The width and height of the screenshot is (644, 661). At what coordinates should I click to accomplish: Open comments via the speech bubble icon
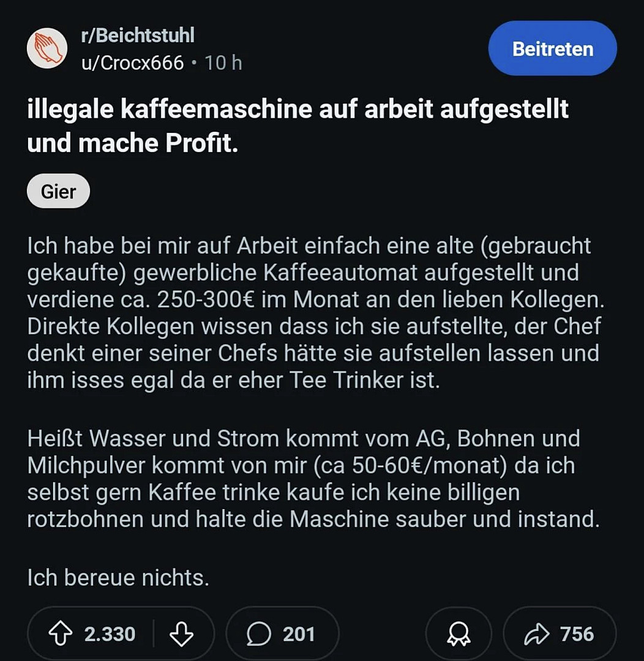click(x=258, y=634)
